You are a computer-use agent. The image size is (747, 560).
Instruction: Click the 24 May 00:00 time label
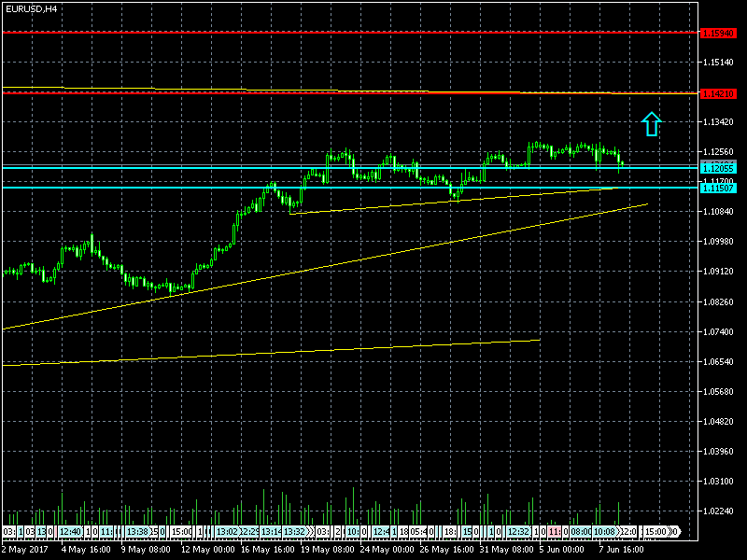(x=387, y=550)
